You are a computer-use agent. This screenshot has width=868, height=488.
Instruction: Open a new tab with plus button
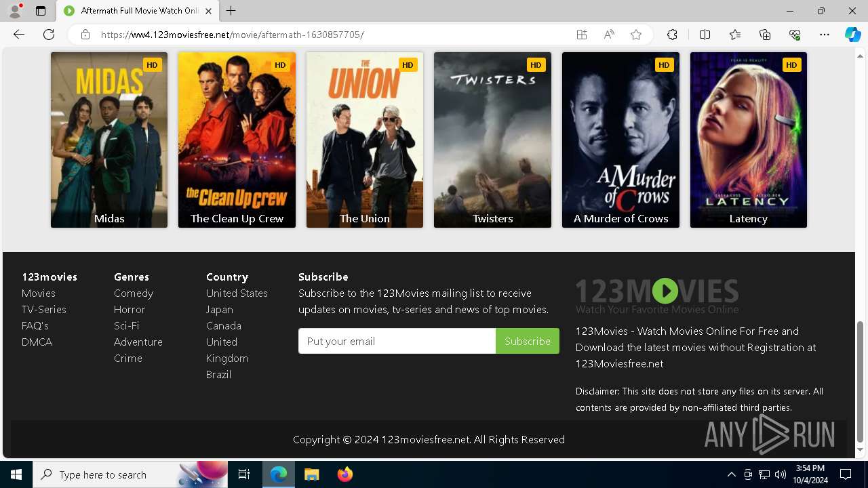(231, 11)
